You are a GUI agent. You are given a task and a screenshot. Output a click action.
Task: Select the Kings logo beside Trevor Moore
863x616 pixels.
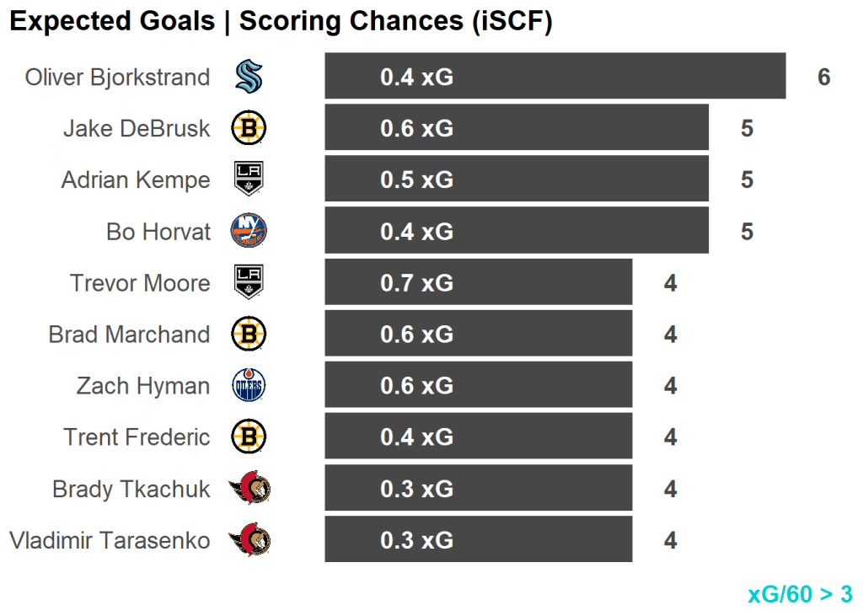(x=249, y=282)
